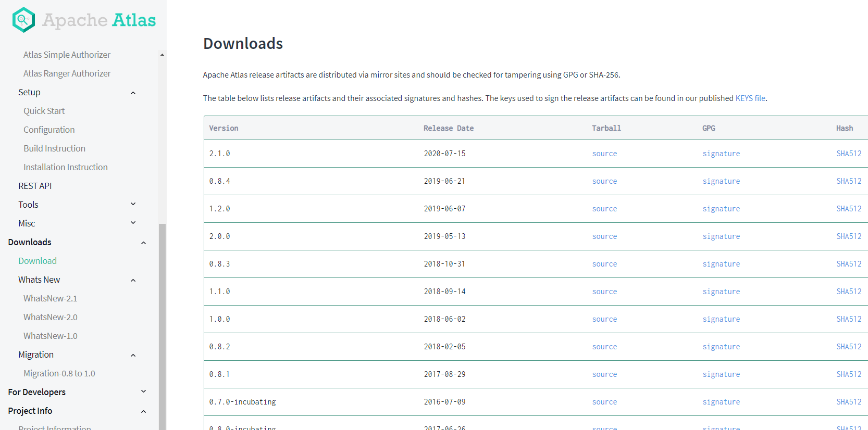Download source tarball for version 1.0.0
The height and width of the screenshot is (430, 868).
tap(604, 319)
